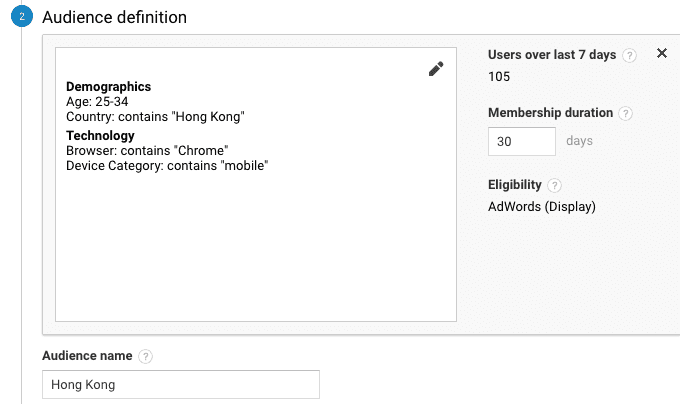The height and width of the screenshot is (404, 680).
Task: Focus the Audience name text field
Action: (x=181, y=385)
